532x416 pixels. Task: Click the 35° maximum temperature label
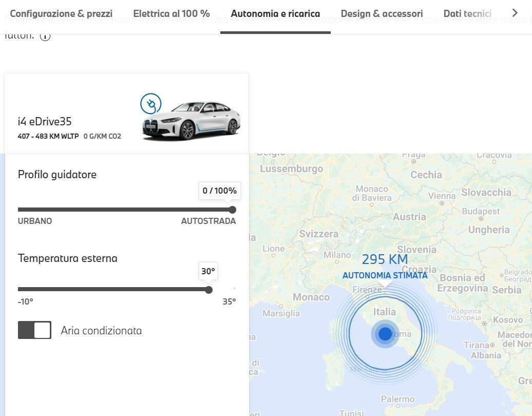click(x=230, y=301)
